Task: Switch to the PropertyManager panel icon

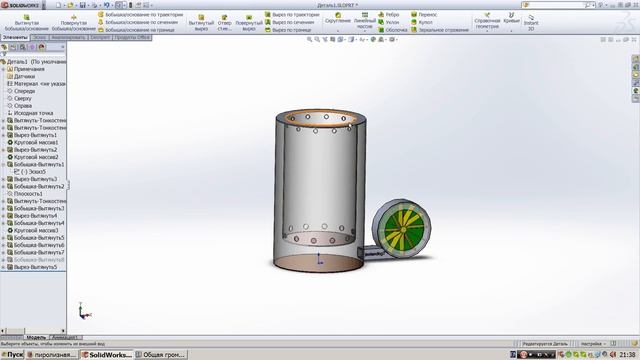Action: click(13, 47)
